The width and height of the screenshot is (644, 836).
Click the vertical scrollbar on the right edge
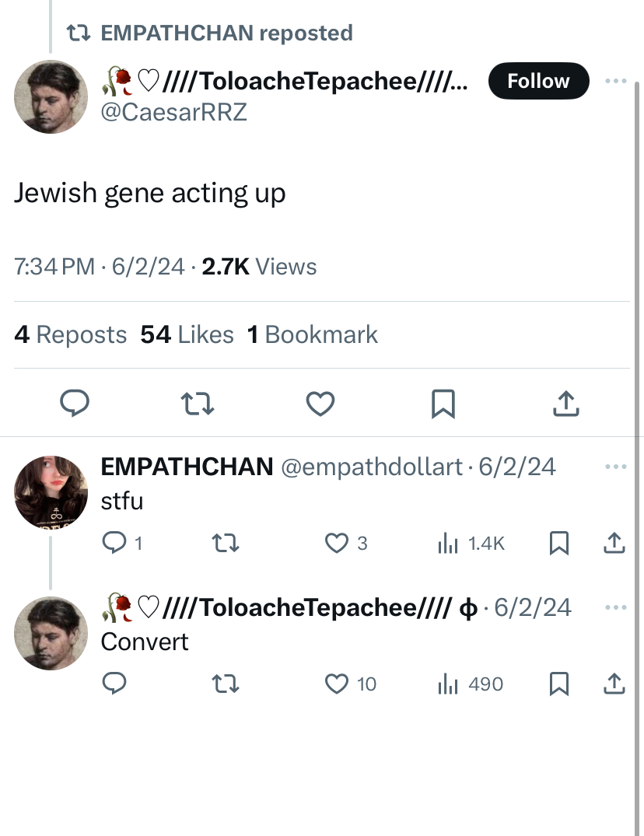tap(636, 459)
